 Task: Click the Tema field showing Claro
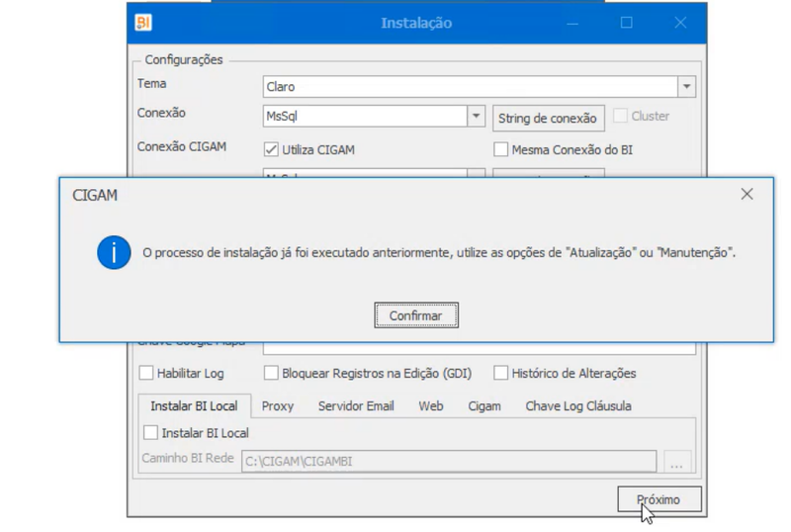pyautogui.click(x=471, y=87)
